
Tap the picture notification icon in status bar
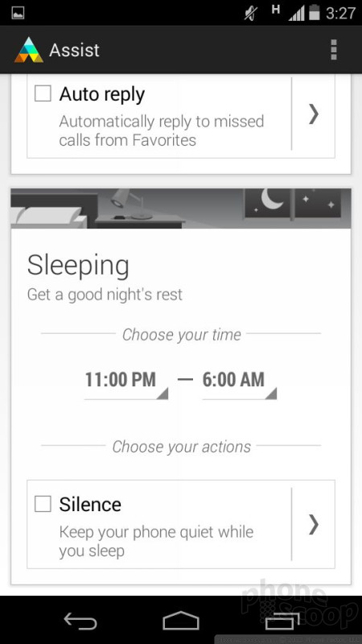point(18,13)
